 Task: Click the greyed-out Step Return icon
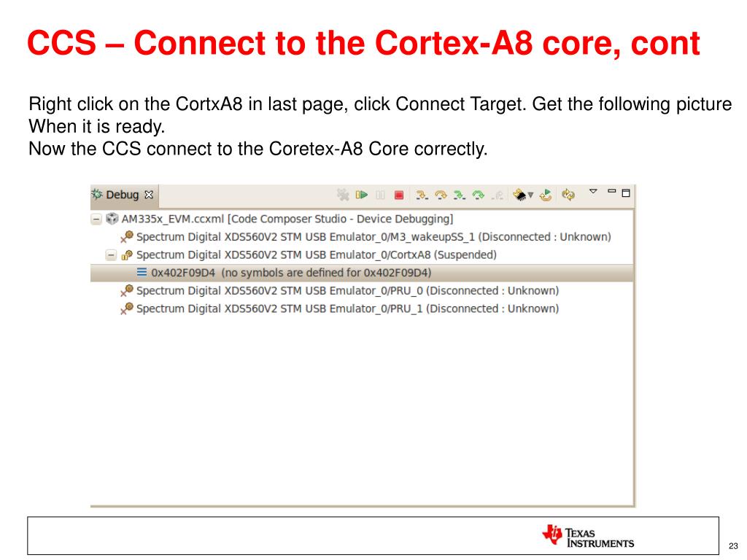(498, 195)
